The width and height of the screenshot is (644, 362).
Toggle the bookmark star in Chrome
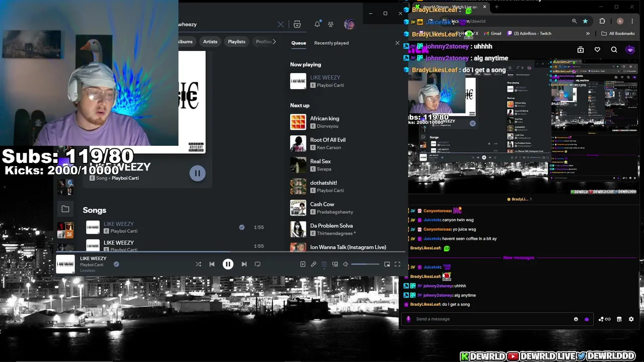585,21
